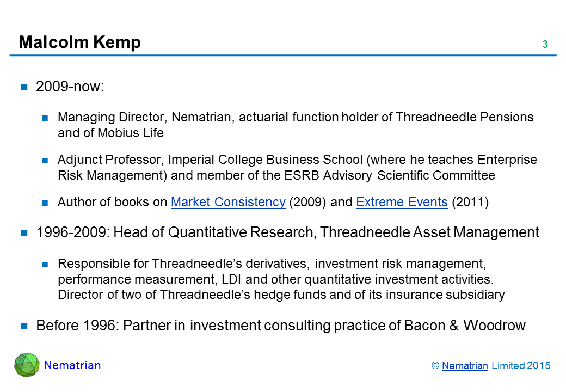Click the slide number 3
This screenshot has height=392, width=566.
click(x=544, y=45)
